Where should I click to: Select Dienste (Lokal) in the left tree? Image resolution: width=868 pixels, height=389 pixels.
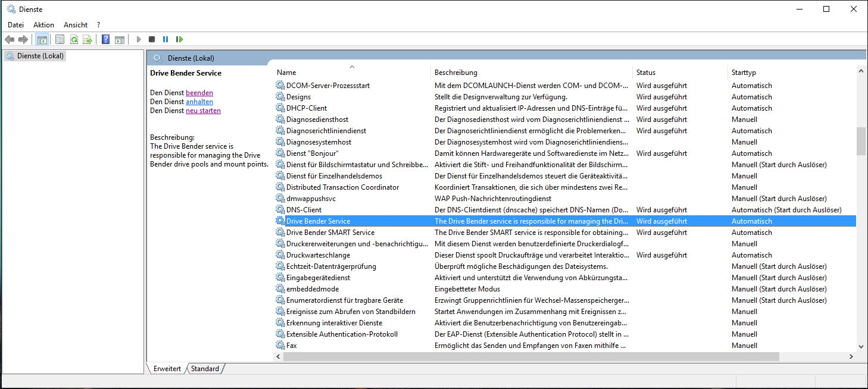40,56
